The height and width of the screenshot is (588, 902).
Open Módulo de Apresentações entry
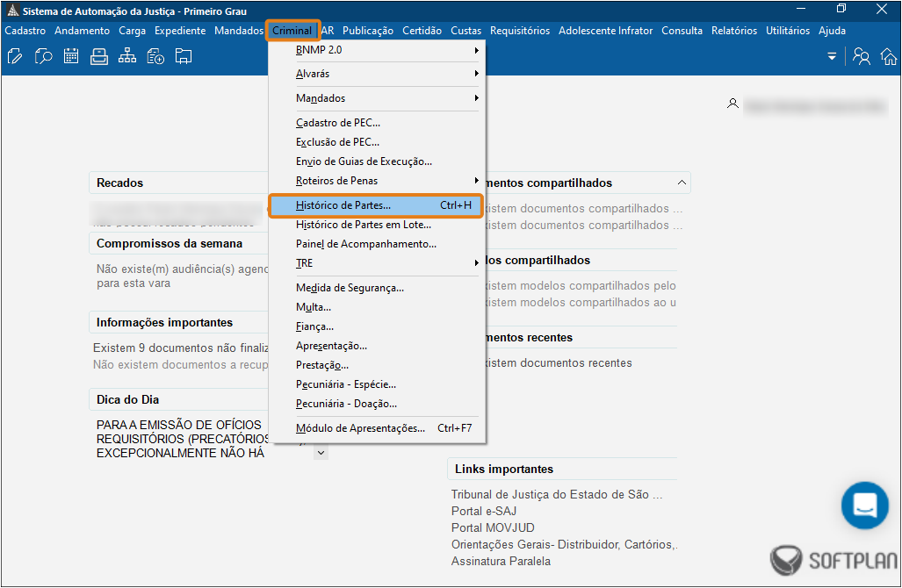click(x=377, y=428)
